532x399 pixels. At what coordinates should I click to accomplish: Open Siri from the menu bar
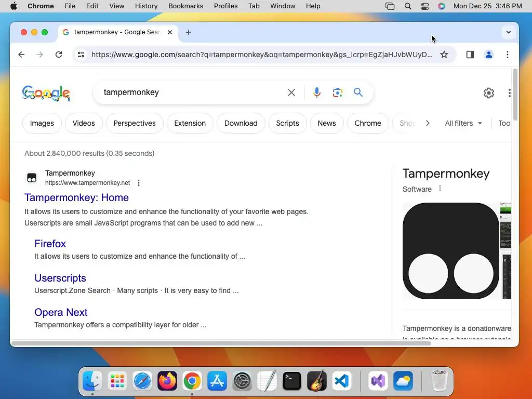coord(442,6)
